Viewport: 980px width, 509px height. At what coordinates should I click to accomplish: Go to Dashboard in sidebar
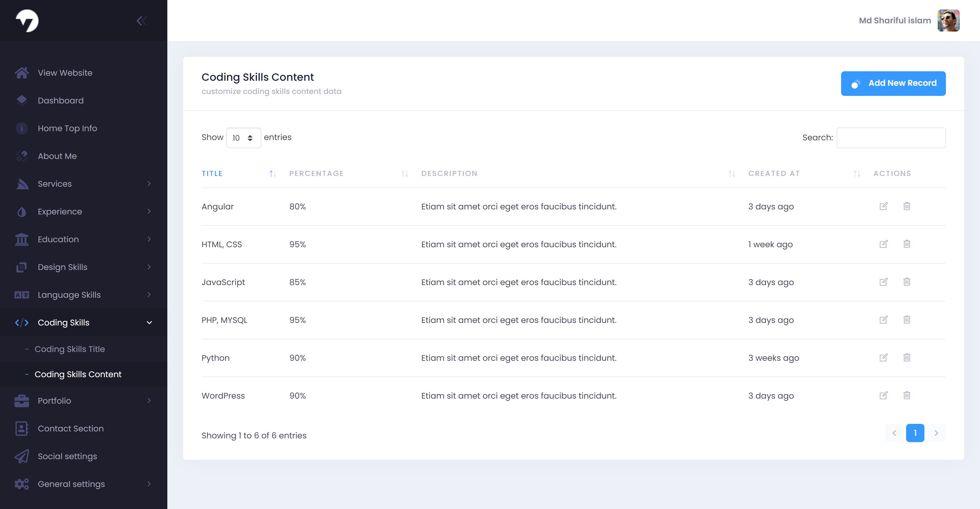coord(61,101)
